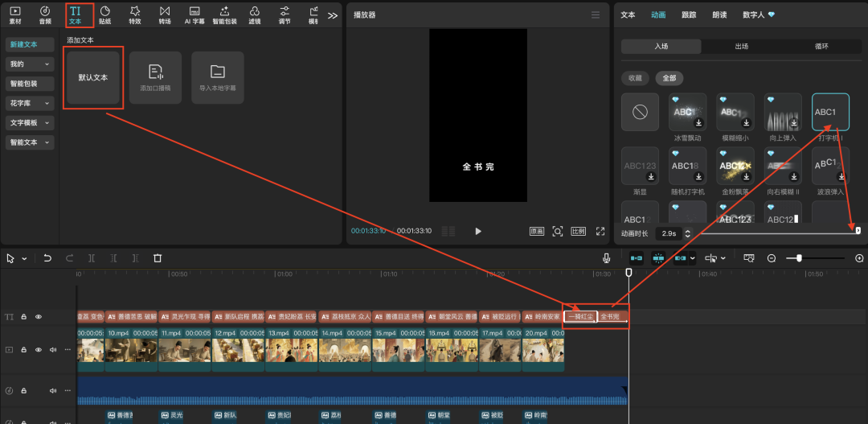Open the Stickers (贴纸) panel

(x=104, y=14)
